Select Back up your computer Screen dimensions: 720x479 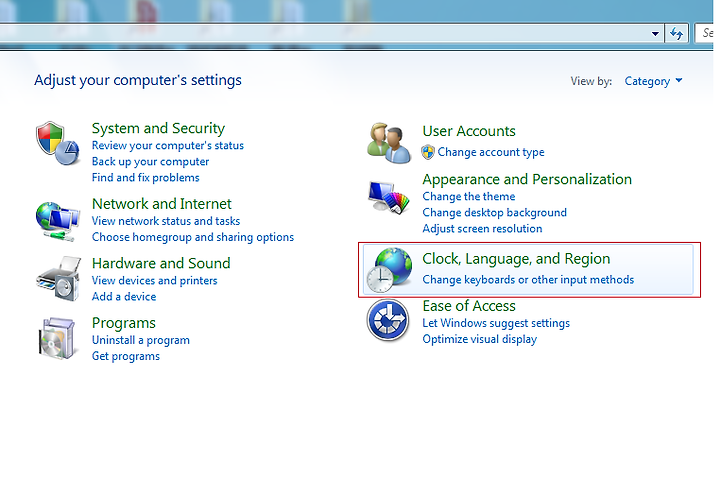click(x=150, y=162)
